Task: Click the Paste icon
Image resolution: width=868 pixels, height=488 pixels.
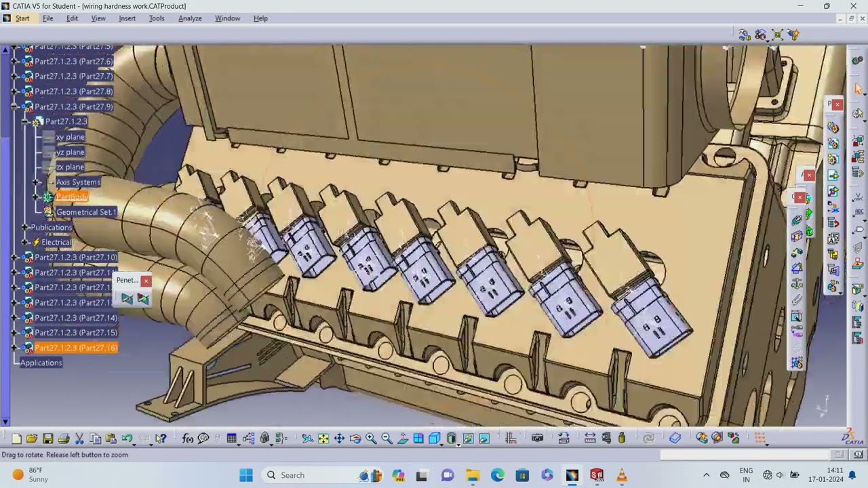Action: click(111, 439)
